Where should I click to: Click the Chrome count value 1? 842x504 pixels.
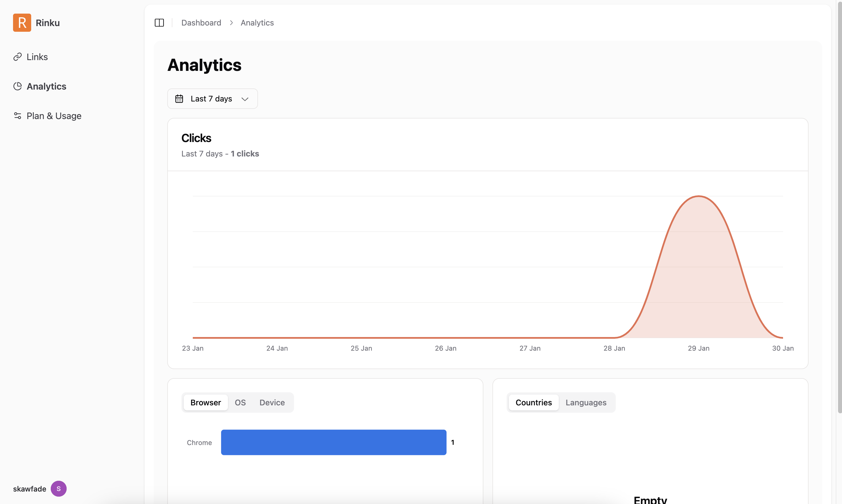point(452,442)
